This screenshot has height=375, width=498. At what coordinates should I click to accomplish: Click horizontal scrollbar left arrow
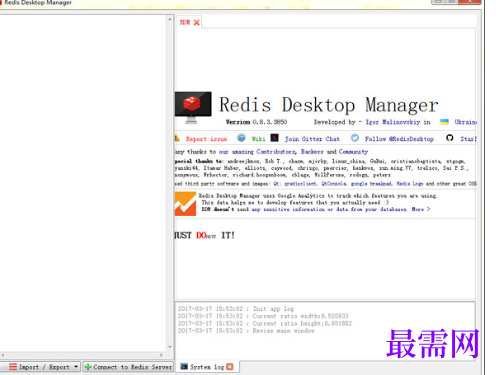click(x=3, y=355)
